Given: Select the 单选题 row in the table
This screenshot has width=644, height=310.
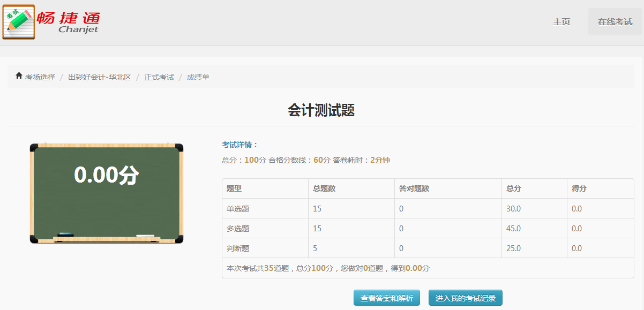Looking at the screenshot, I should click(238, 209).
